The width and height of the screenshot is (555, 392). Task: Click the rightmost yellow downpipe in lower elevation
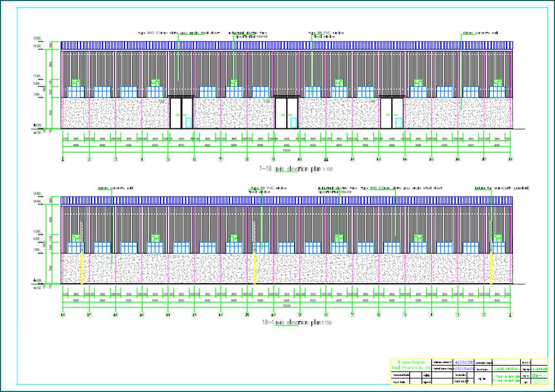point(492,268)
